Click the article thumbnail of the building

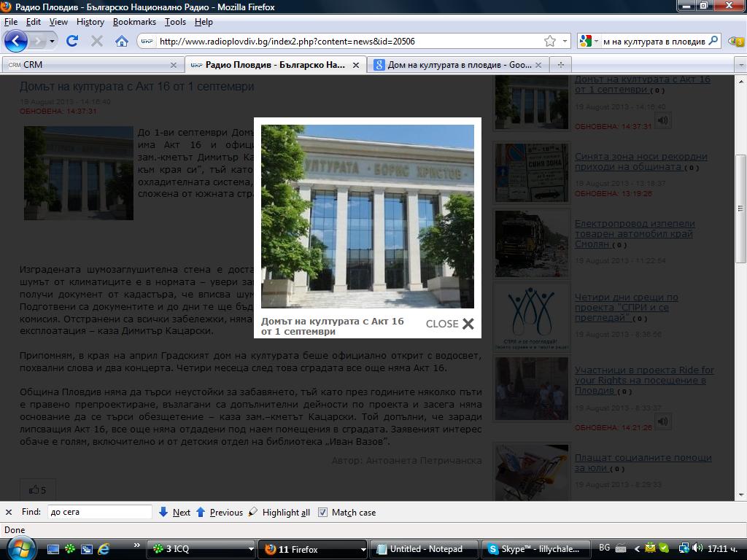[79, 173]
